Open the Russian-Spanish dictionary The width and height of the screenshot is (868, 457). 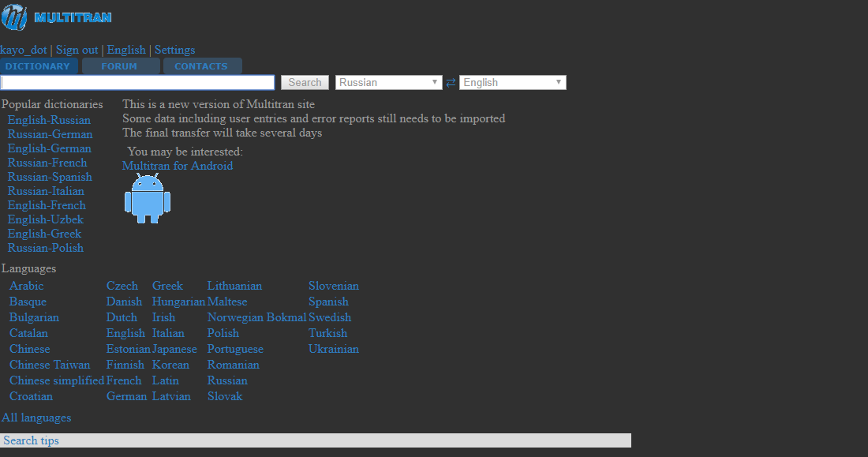50,177
